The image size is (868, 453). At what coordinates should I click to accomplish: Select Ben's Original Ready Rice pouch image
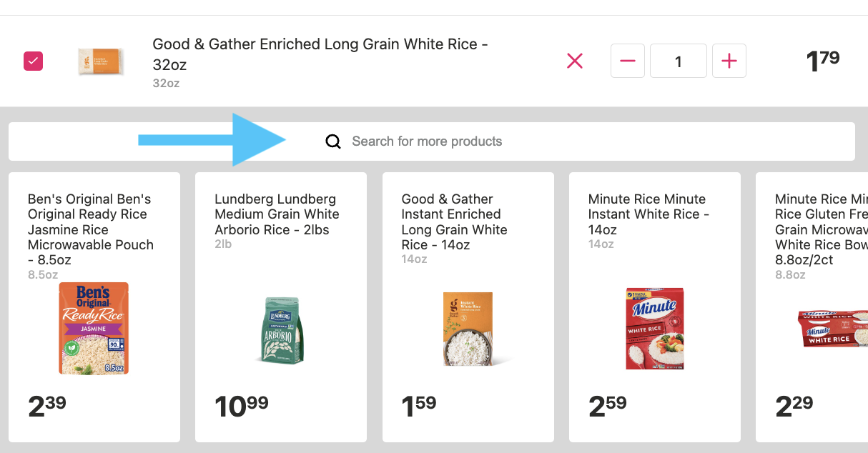pos(94,329)
